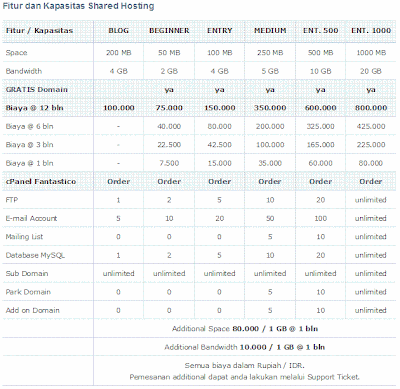Click the 'Biaya @ 3 bln' row label
The height and width of the screenshot is (389, 400).
tap(29, 145)
